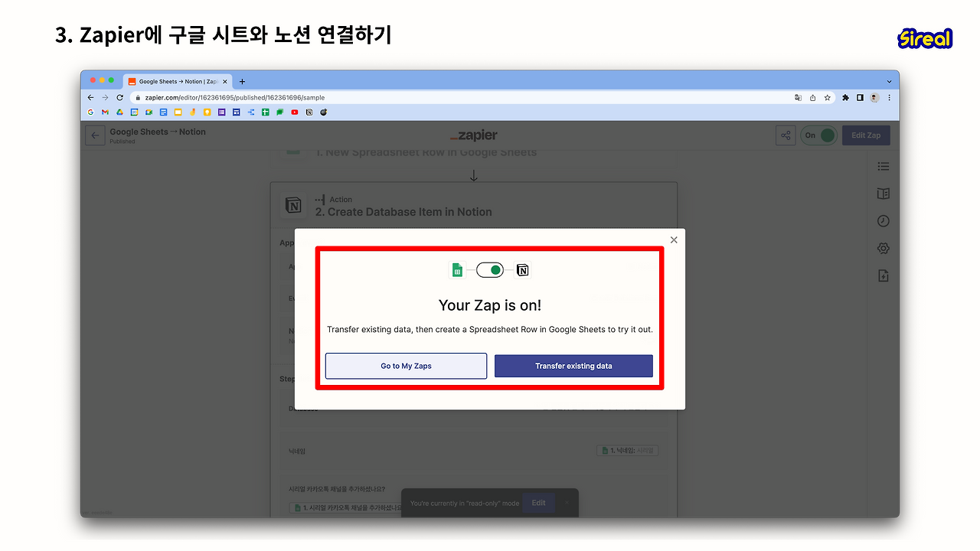Bookmark this page with the star icon

click(x=827, y=98)
